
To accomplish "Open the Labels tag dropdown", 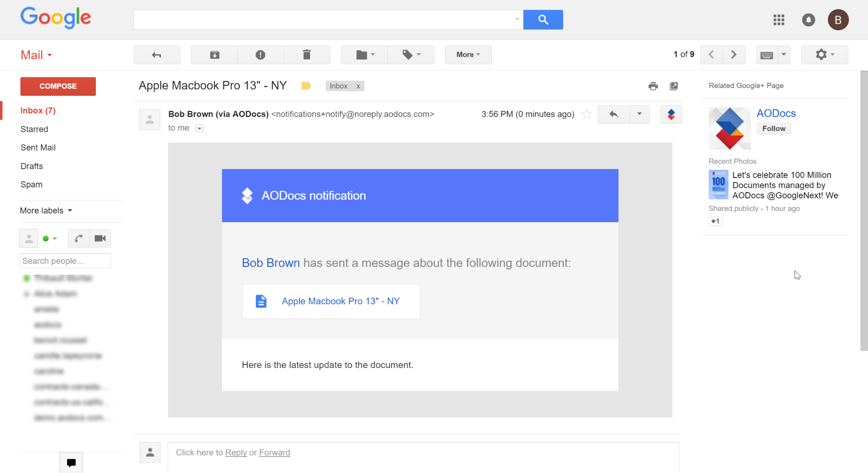I will pos(411,55).
